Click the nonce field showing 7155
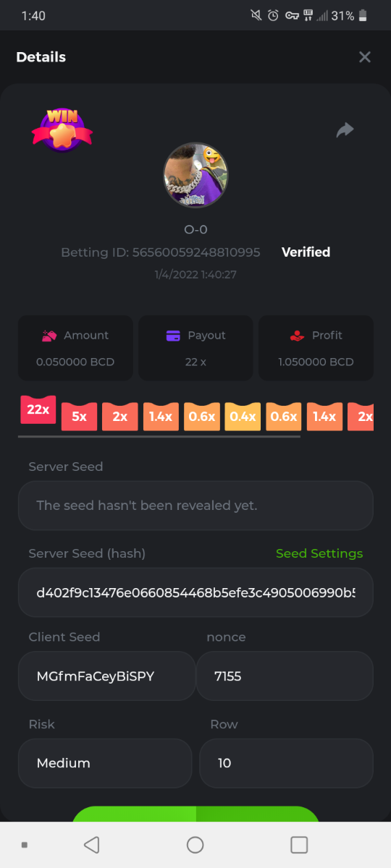The image size is (391, 868). click(285, 676)
